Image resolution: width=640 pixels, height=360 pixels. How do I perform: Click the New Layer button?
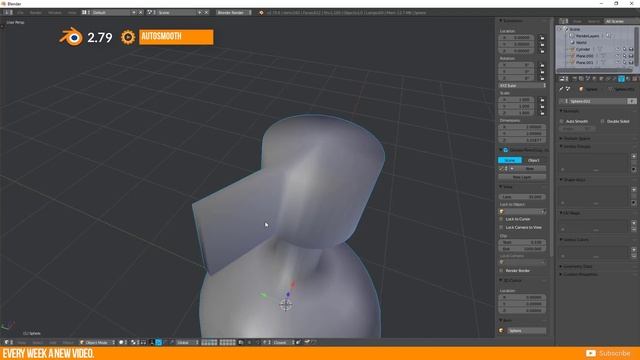tap(522, 177)
